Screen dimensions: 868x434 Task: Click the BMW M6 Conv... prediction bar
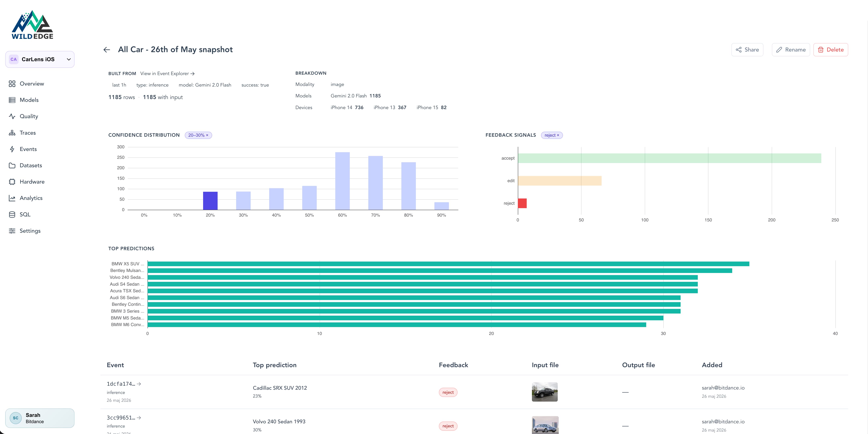click(397, 324)
